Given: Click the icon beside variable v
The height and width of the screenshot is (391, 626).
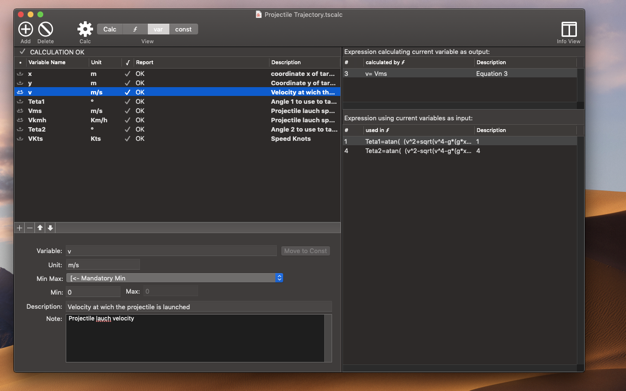Looking at the screenshot, I should click(x=20, y=92).
